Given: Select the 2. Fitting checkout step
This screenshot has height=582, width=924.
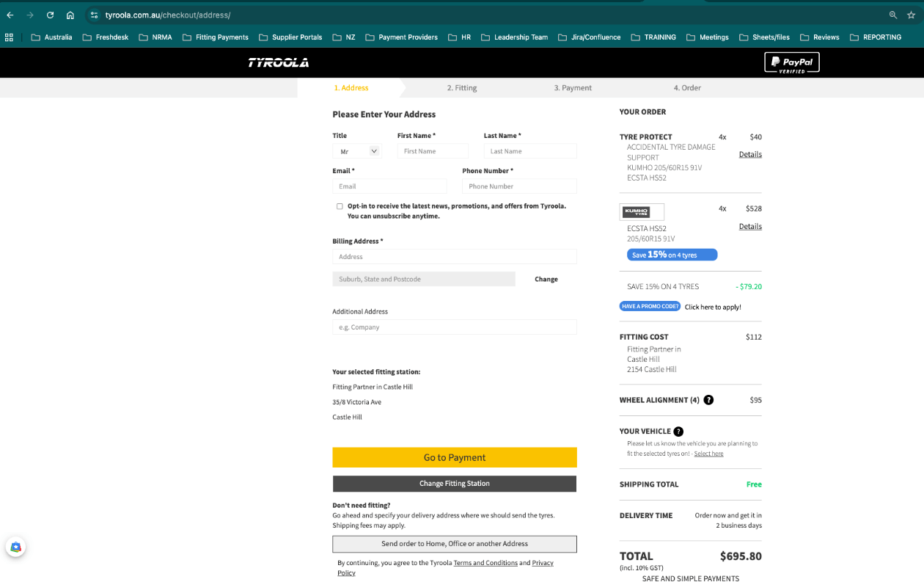Looking at the screenshot, I should pos(462,88).
